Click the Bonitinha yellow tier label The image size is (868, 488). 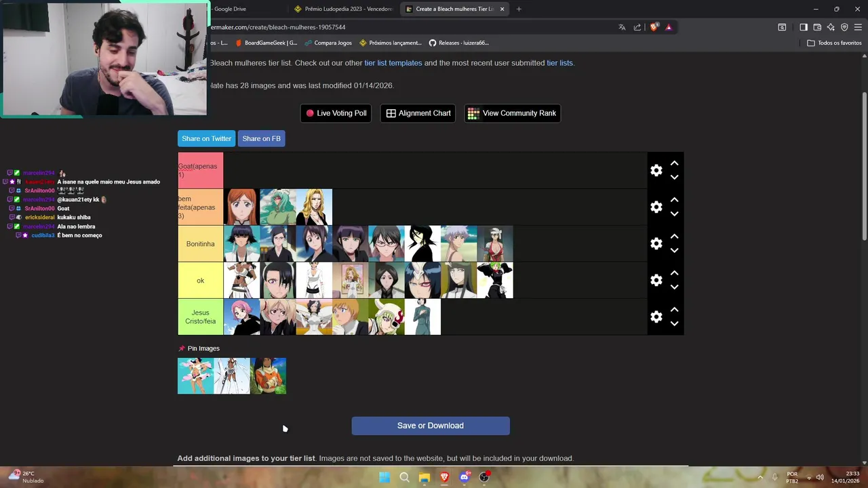(x=200, y=244)
